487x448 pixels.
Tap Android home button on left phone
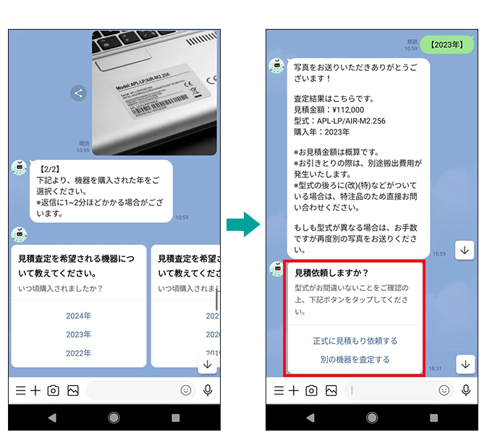click(114, 418)
